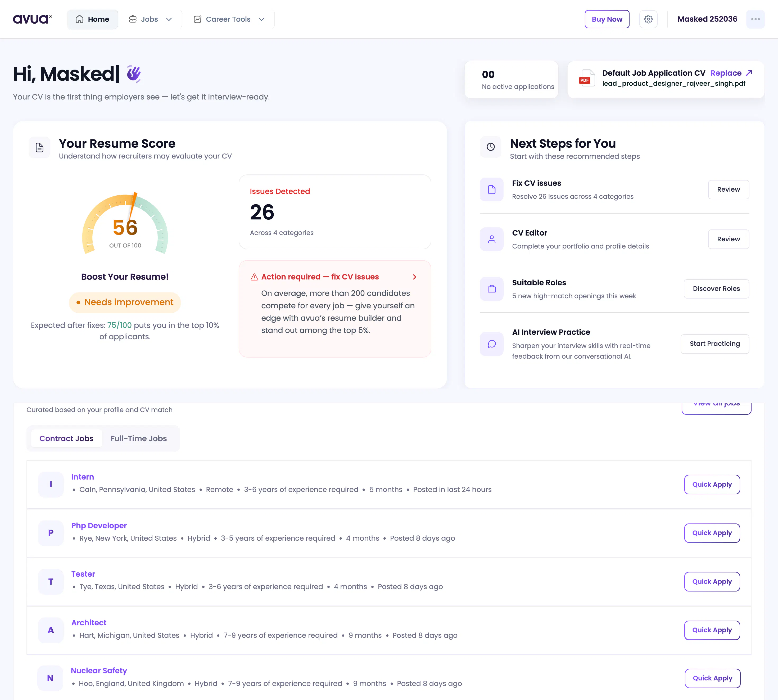778x700 pixels.
Task: Quick Apply to Intern job
Action: click(x=712, y=485)
